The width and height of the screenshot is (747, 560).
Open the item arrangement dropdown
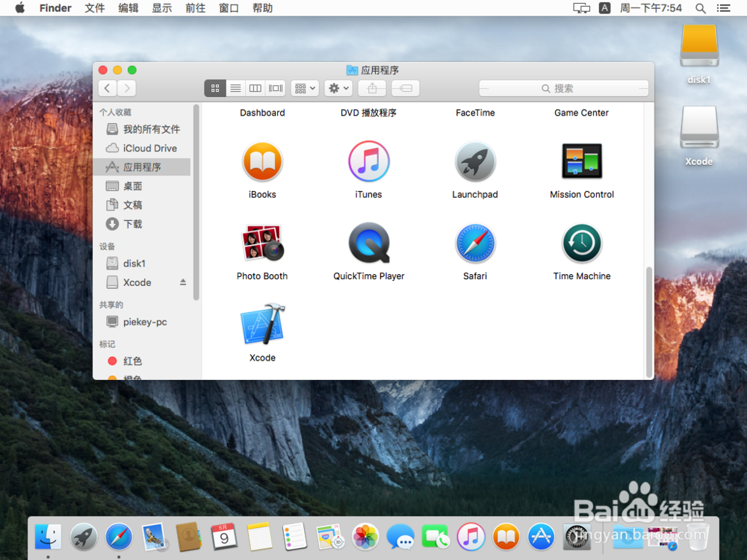click(305, 88)
